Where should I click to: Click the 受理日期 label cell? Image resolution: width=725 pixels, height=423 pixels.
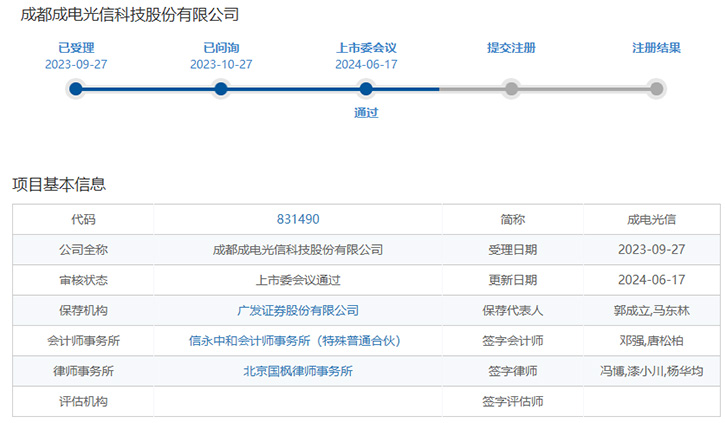click(x=513, y=250)
